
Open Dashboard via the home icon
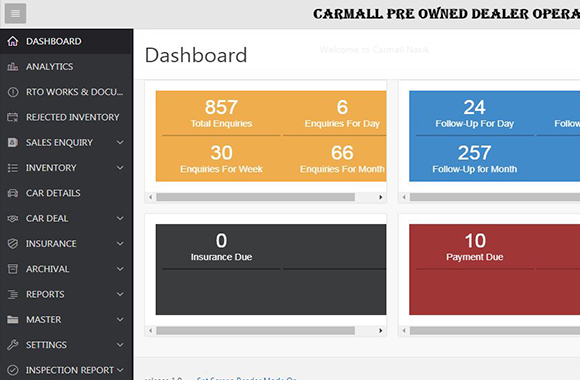13,41
